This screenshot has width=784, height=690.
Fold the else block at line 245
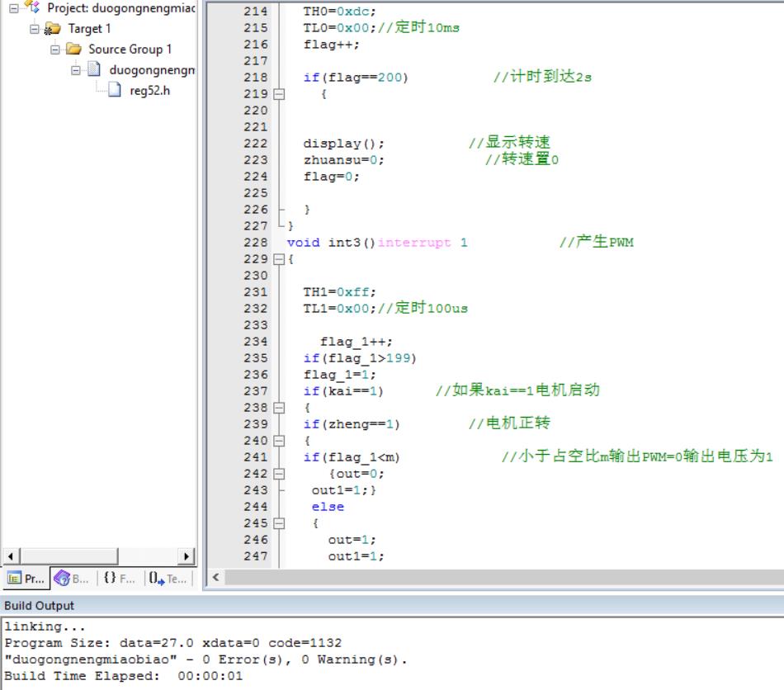tap(279, 523)
